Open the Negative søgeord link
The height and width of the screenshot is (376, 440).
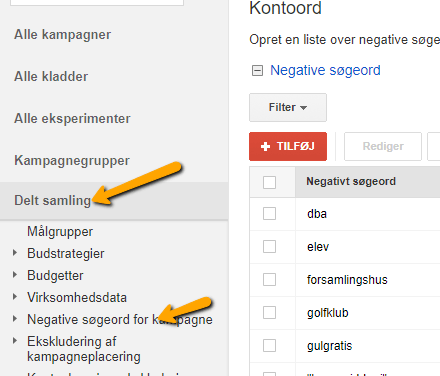(325, 70)
